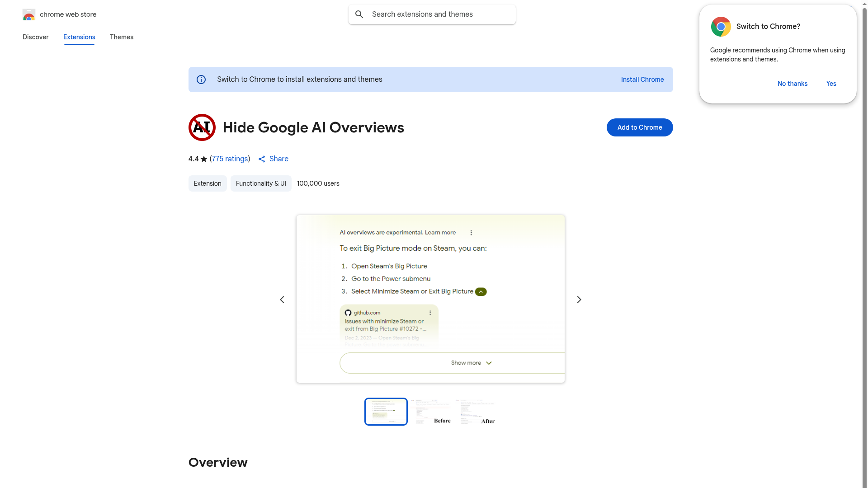Click the Share link
The width and height of the screenshot is (868, 488).
tap(279, 159)
